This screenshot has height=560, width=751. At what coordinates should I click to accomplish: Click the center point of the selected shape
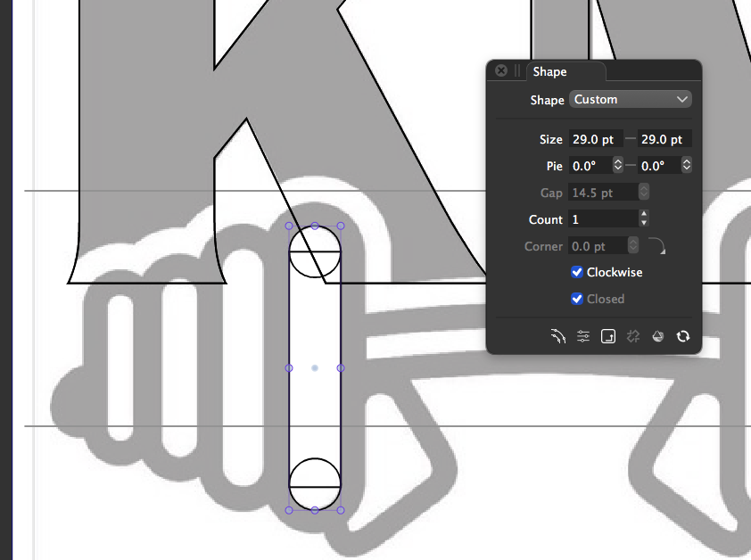pos(315,367)
